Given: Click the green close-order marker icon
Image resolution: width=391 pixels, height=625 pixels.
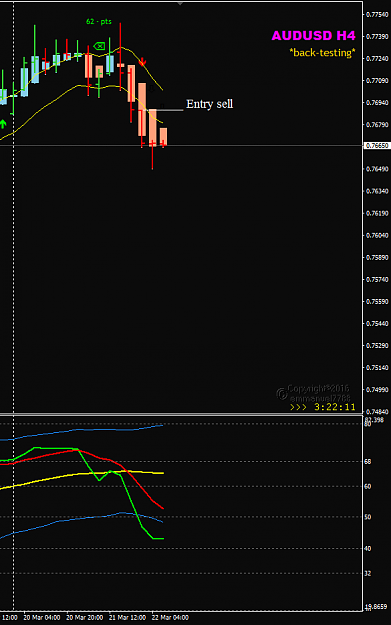Looking at the screenshot, I should click(x=99, y=46).
